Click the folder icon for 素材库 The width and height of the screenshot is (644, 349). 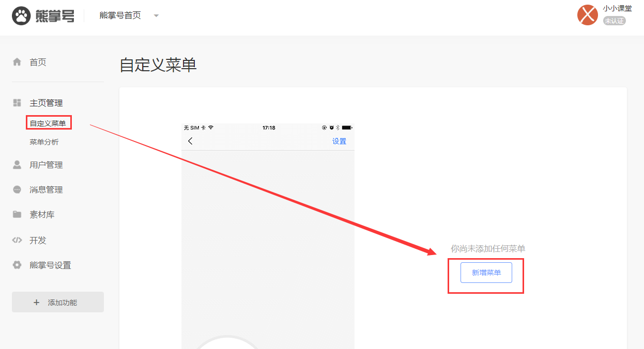click(17, 214)
